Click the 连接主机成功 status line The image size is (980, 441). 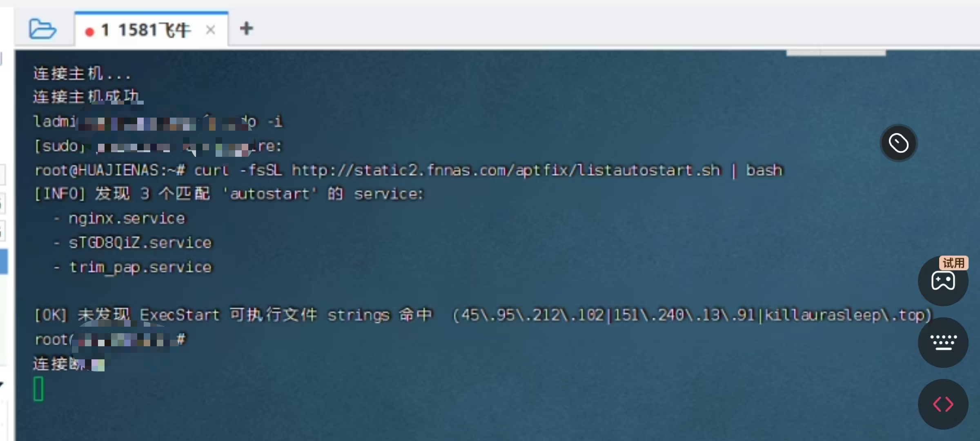pos(86,97)
